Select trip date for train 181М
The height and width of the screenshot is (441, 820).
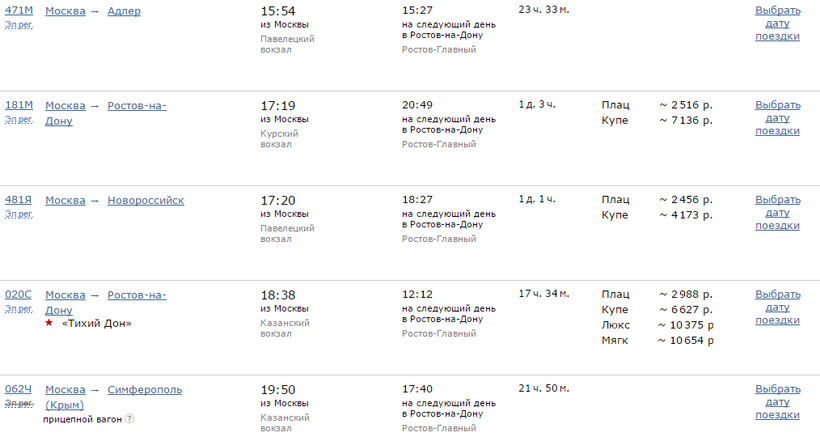click(x=777, y=118)
